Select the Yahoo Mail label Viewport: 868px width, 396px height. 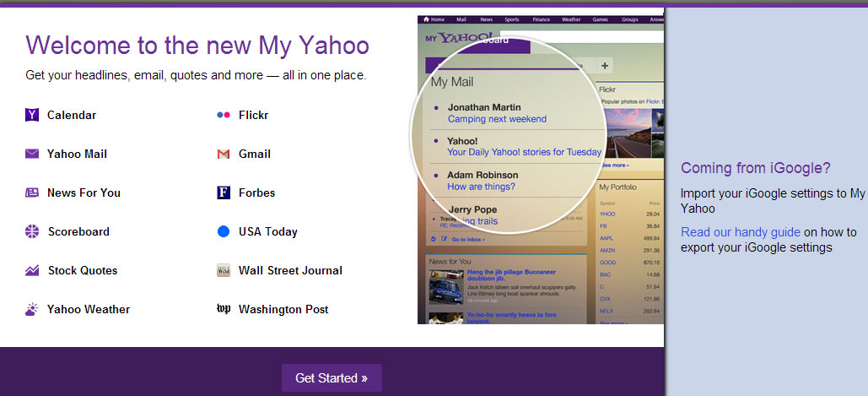pos(77,154)
